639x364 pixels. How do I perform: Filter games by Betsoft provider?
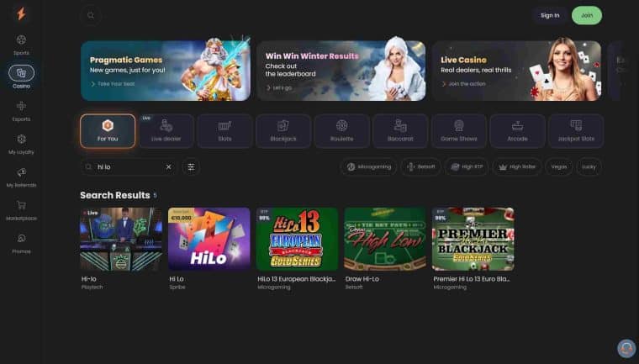(x=421, y=166)
